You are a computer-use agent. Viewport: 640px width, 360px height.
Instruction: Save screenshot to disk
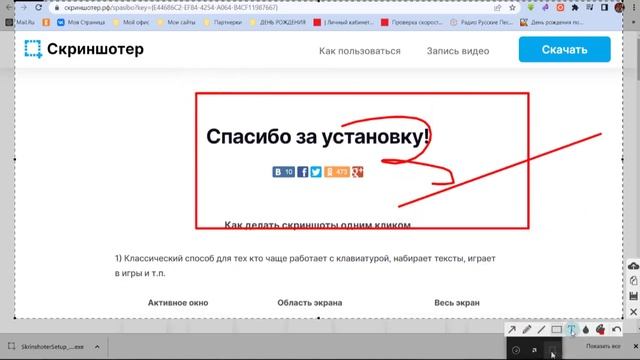[633, 296]
